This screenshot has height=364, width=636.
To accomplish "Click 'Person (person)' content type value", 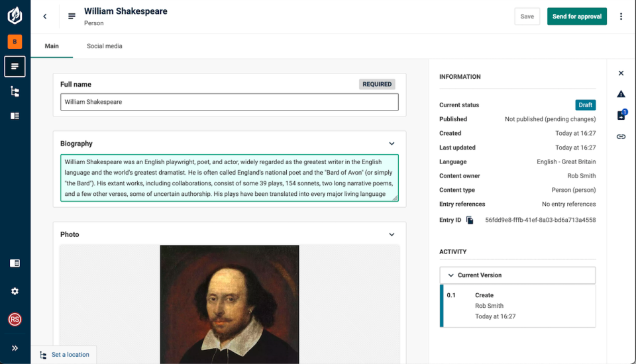I will coord(574,190).
